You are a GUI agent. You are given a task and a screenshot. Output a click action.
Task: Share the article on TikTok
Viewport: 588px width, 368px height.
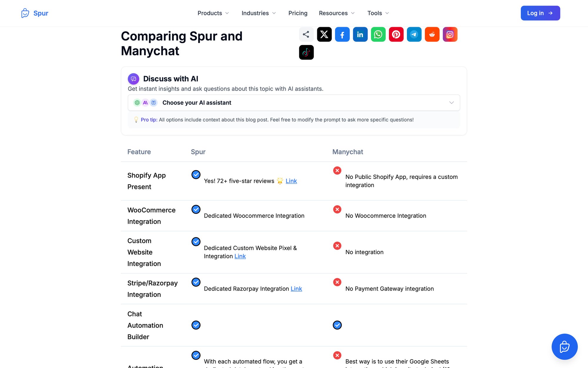[306, 52]
